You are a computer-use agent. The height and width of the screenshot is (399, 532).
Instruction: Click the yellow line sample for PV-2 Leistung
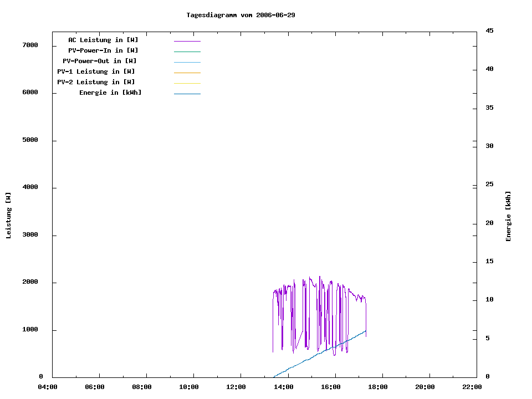pos(187,83)
